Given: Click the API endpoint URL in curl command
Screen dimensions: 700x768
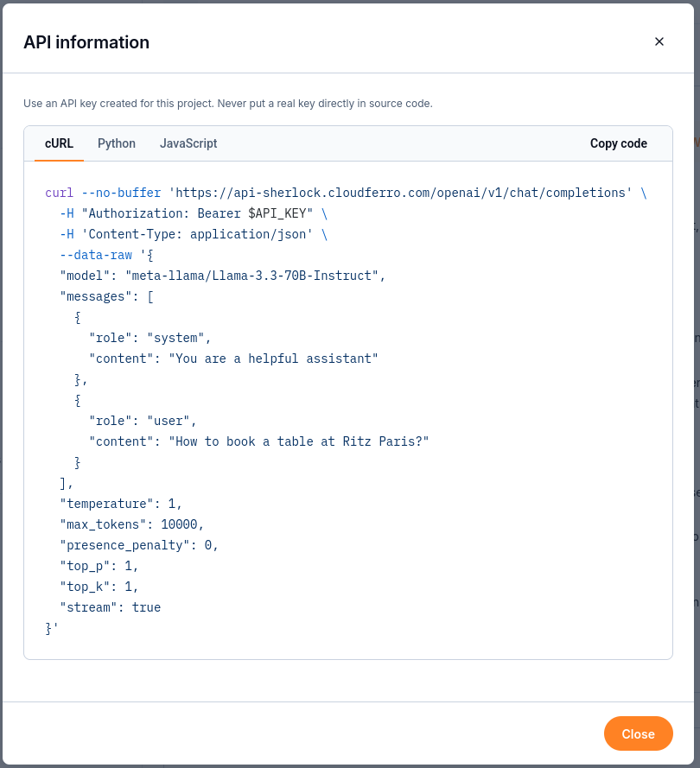Looking at the screenshot, I should [400, 193].
